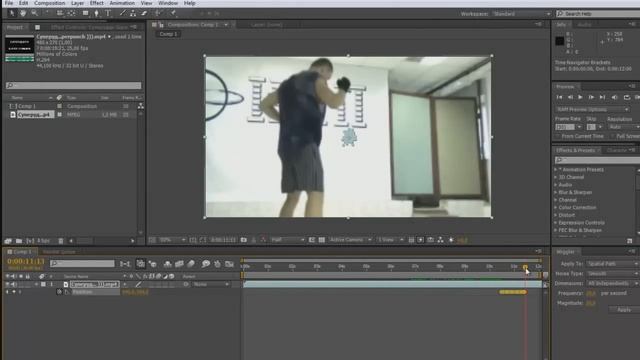The height and width of the screenshot is (360, 640).
Task: Select Comp 1 in the Project list
Action: coord(27,106)
